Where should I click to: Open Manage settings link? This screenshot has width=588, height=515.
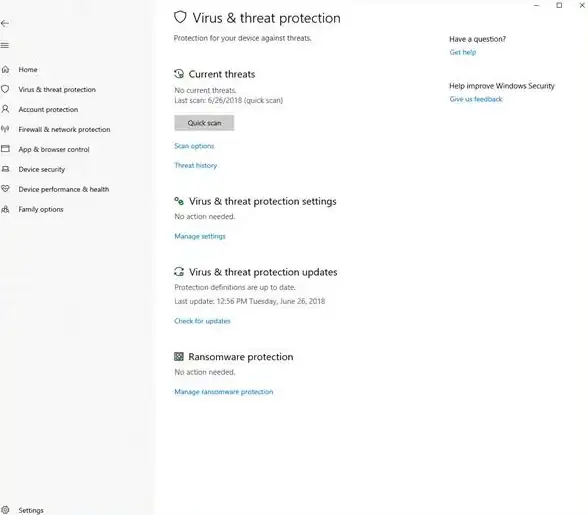tap(200, 236)
